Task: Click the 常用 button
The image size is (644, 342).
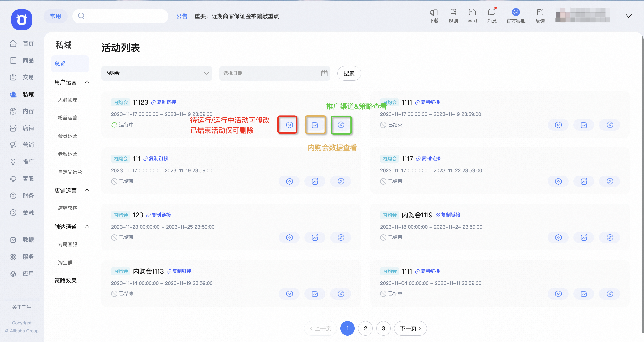Action: click(x=56, y=16)
